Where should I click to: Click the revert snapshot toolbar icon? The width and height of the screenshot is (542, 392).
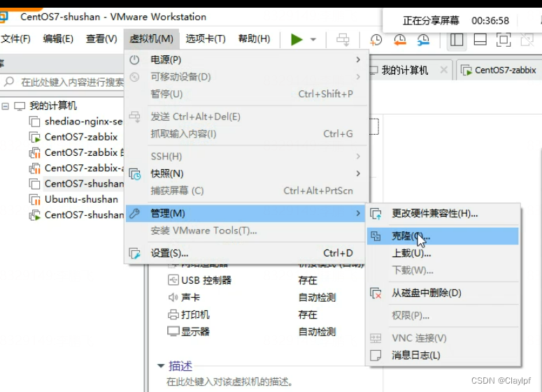click(x=399, y=40)
